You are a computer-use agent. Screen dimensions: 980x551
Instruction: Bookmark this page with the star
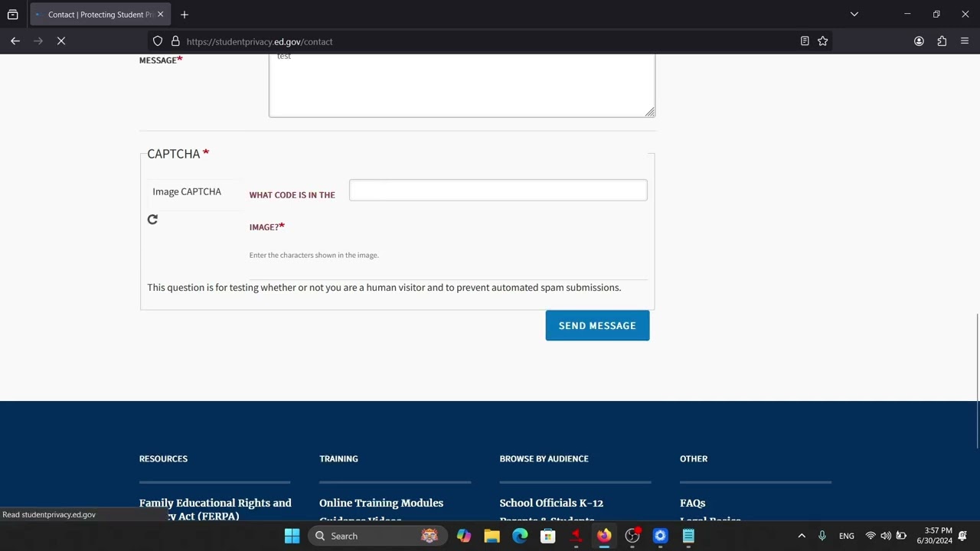[x=823, y=41]
